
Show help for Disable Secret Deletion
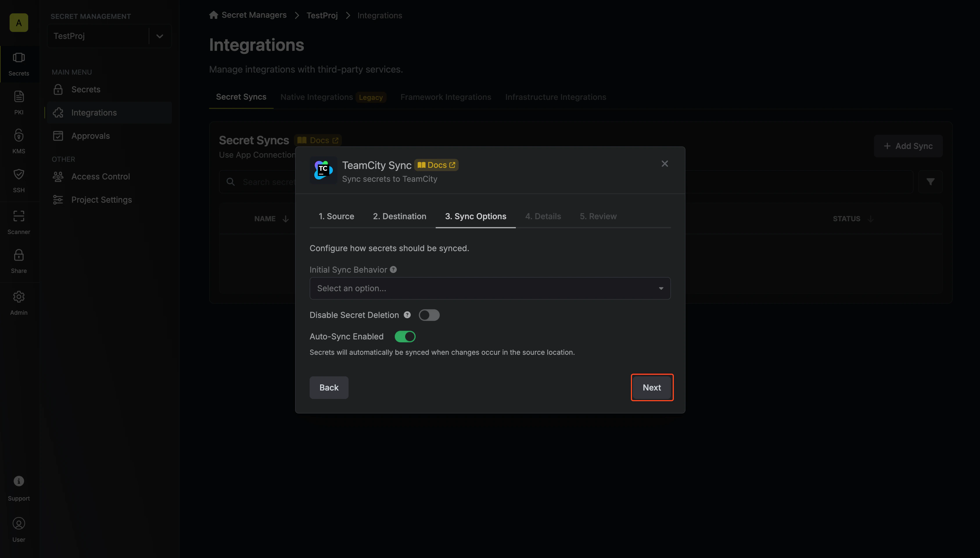[x=407, y=315]
